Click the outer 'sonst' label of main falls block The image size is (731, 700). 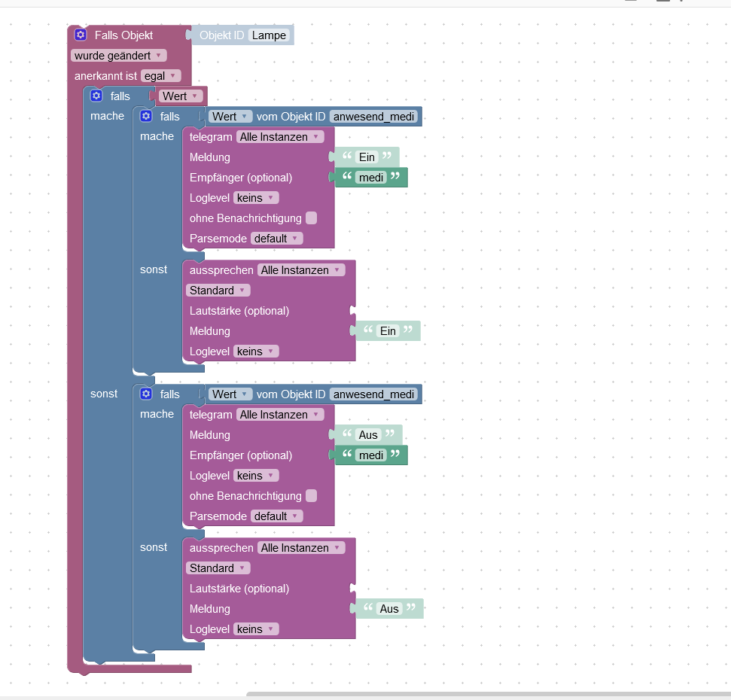pyautogui.click(x=104, y=394)
